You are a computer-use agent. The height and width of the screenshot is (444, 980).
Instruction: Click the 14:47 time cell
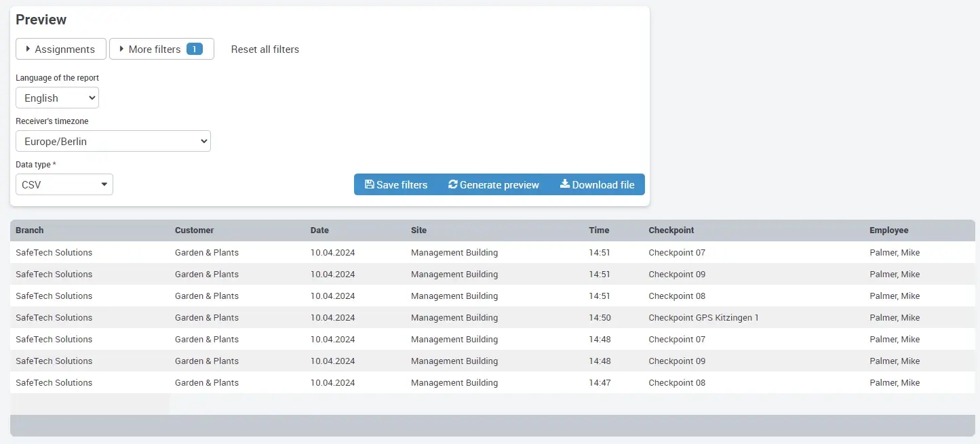tap(600, 382)
